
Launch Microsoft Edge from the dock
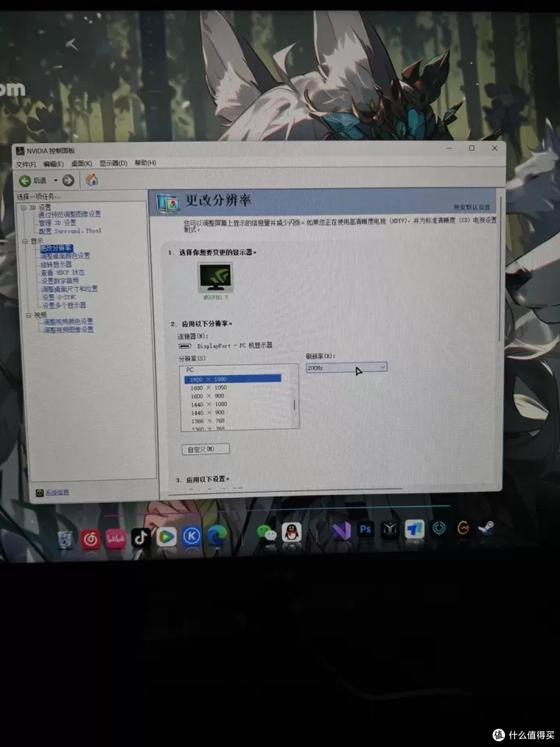[x=217, y=535]
